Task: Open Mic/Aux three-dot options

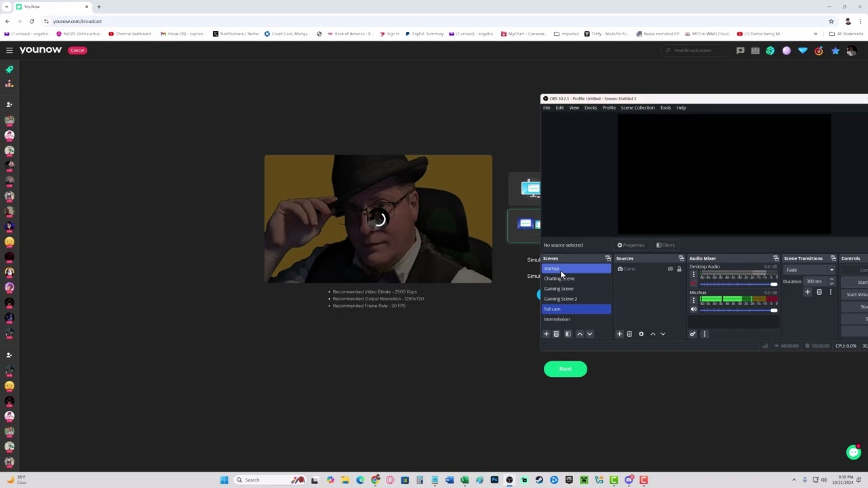Action: coord(693,300)
